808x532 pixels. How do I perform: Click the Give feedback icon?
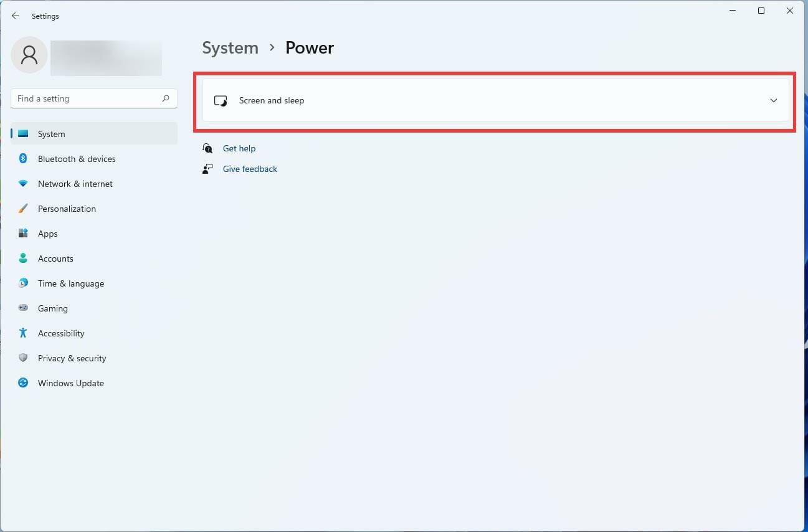[x=207, y=168]
